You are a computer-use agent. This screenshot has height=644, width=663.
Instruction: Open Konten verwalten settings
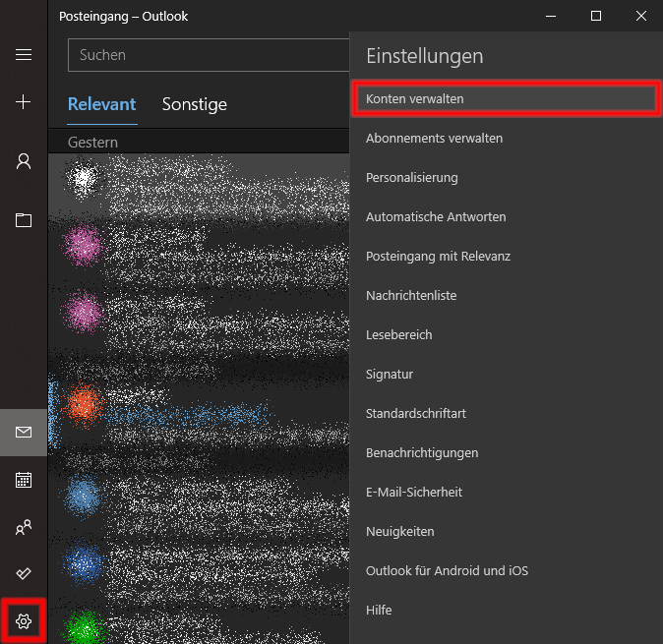coord(506,99)
